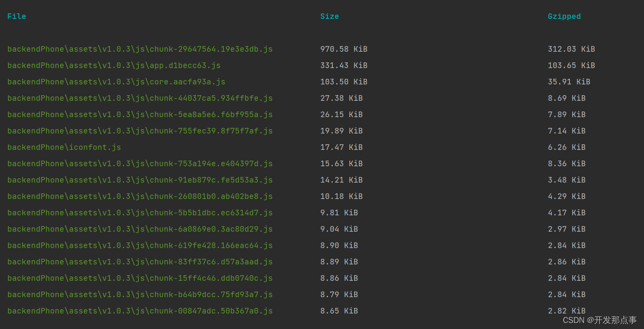Select file path chunk-5b5b1dbc.ec6314d7.js

click(x=140, y=213)
